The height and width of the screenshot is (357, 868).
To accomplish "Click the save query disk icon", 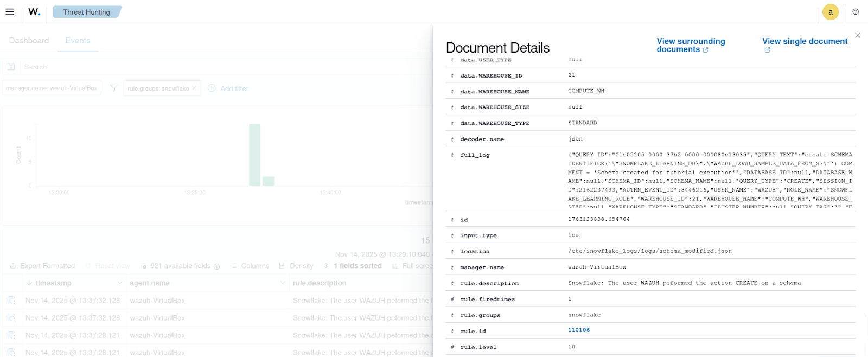I will (x=11, y=67).
